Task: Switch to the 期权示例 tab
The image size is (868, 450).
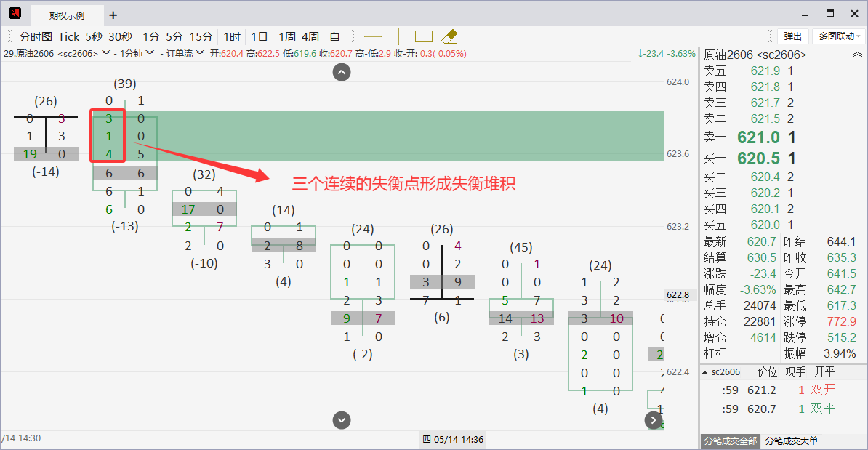Action: coord(67,15)
